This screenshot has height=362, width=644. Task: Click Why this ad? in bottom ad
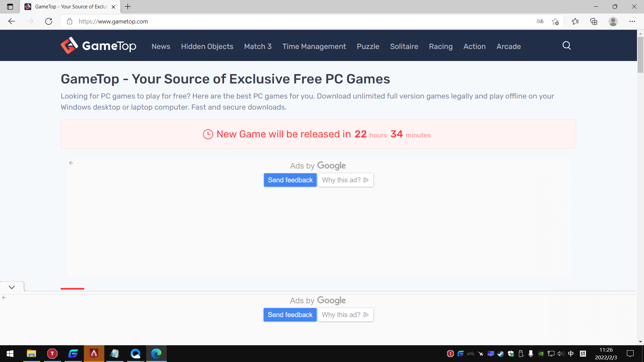pyautogui.click(x=345, y=315)
